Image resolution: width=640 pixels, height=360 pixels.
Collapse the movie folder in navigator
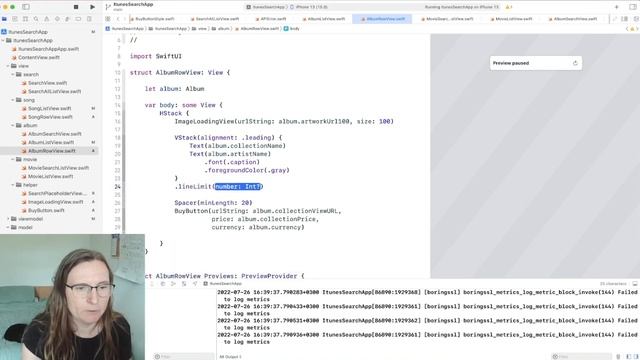13,159
